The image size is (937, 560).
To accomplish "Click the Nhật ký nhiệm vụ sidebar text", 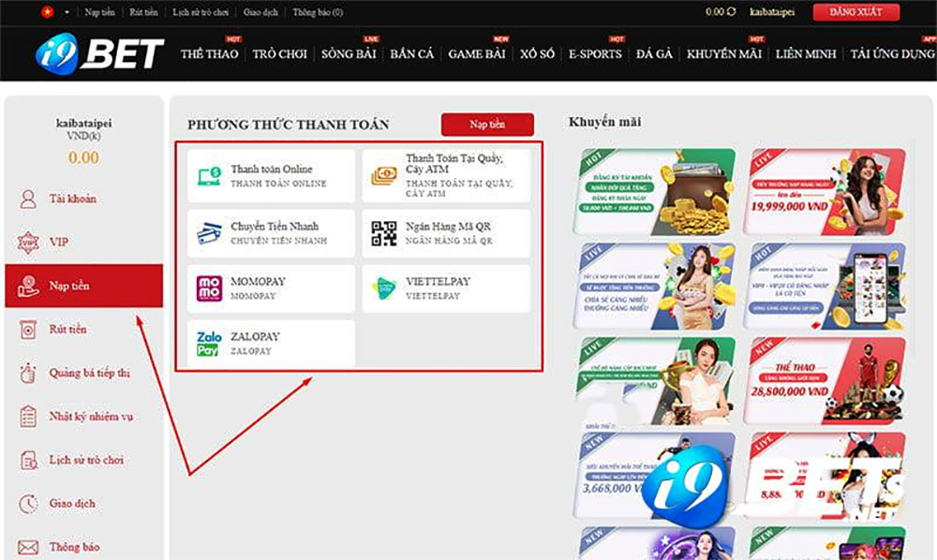I will point(91,417).
